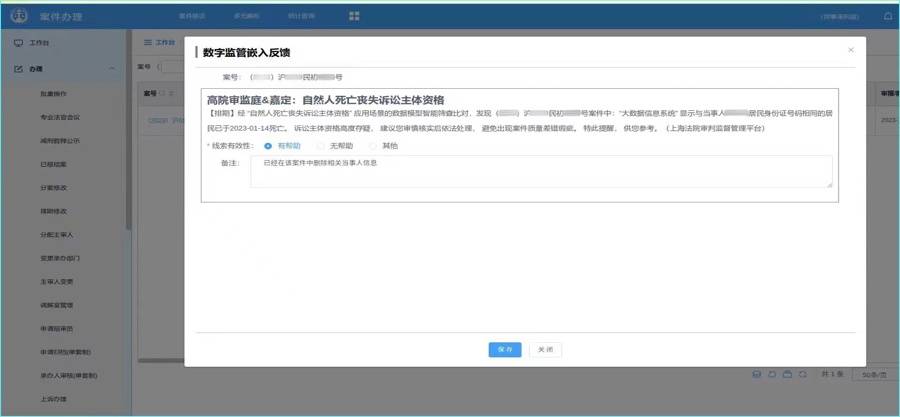The height and width of the screenshot is (417, 900).
Task: Click the first table toolbar icon at bottom
Action: tap(756, 373)
